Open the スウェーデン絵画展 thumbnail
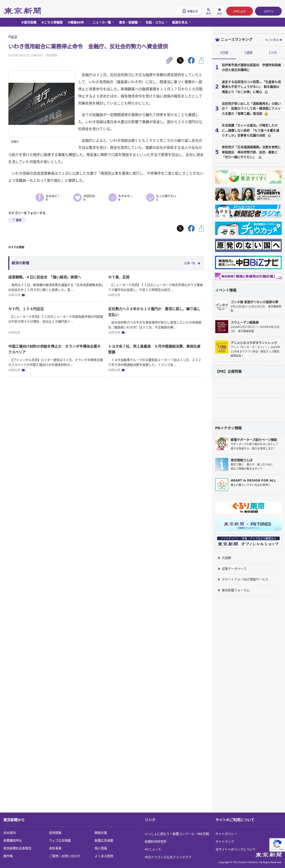Screen dimensions: 285x868 222,327
